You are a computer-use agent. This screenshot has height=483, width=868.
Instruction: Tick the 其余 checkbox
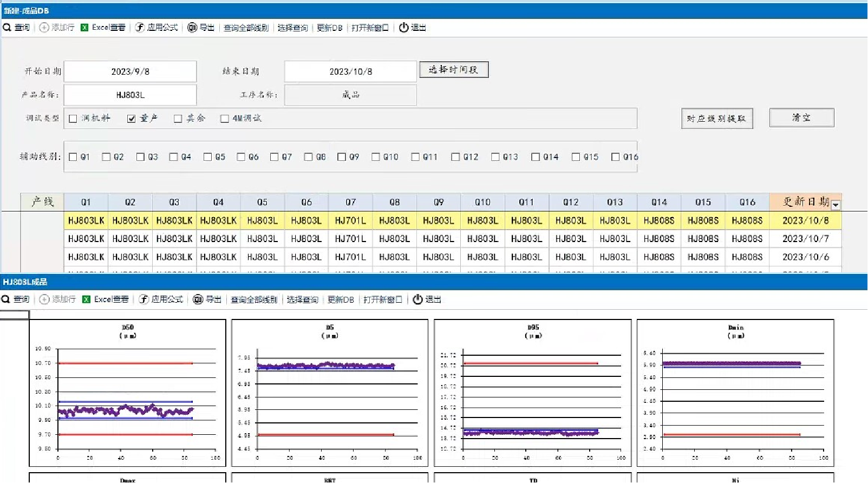click(x=178, y=119)
